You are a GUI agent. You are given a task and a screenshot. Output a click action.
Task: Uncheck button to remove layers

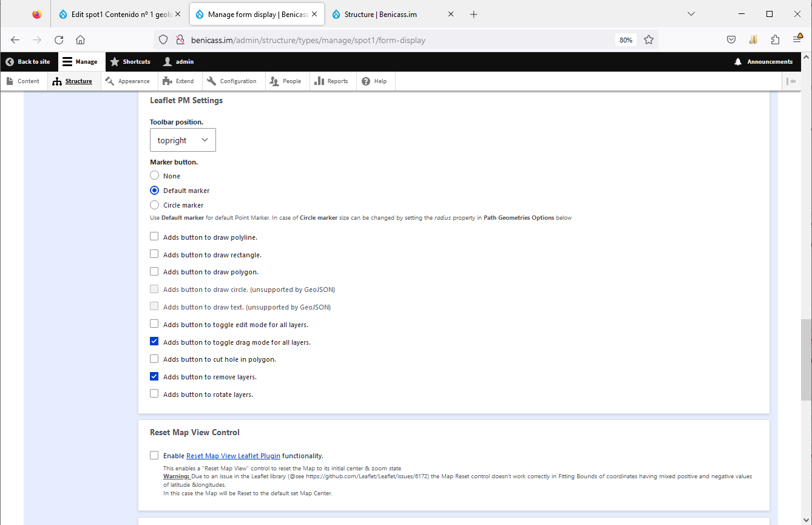pos(154,376)
